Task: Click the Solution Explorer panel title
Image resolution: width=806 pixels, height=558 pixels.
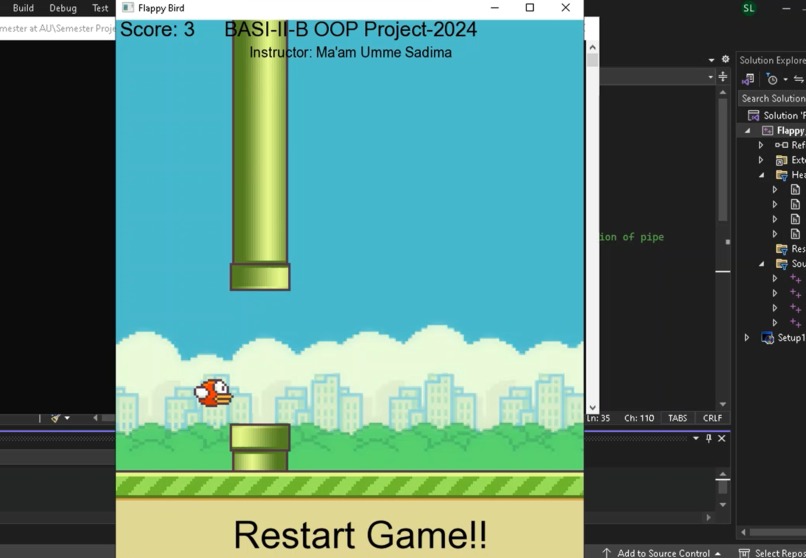Action: (x=772, y=60)
